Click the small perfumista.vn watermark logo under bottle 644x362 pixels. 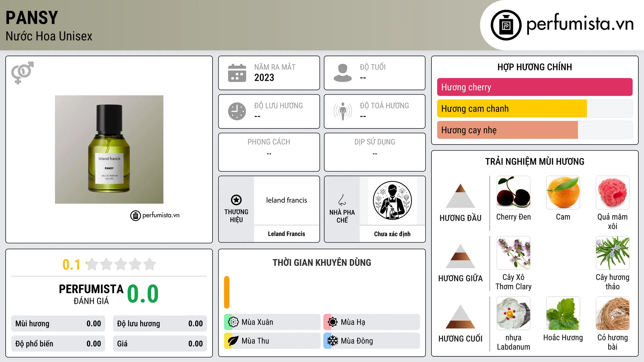[x=155, y=216]
